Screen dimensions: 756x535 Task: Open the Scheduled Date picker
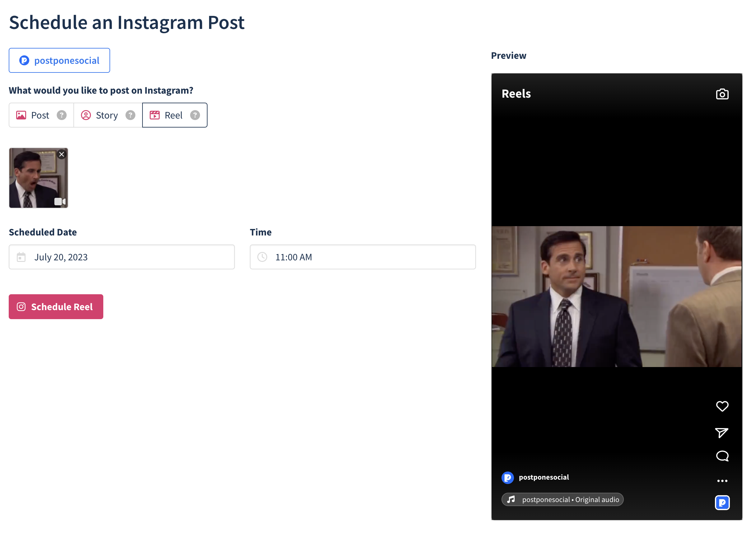[x=122, y=257]
